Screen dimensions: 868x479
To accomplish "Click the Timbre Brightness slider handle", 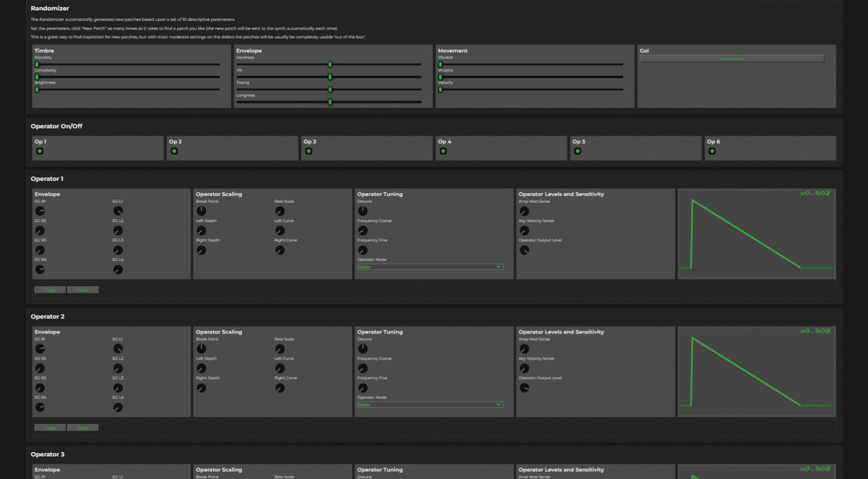I will (37, 89).
